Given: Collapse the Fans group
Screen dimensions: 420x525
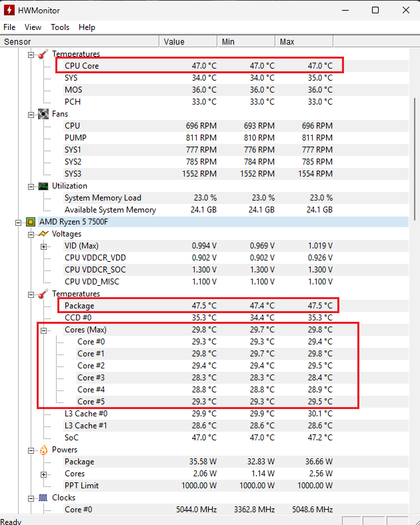Looking at the screenshot, I should (x=31, y=115).
